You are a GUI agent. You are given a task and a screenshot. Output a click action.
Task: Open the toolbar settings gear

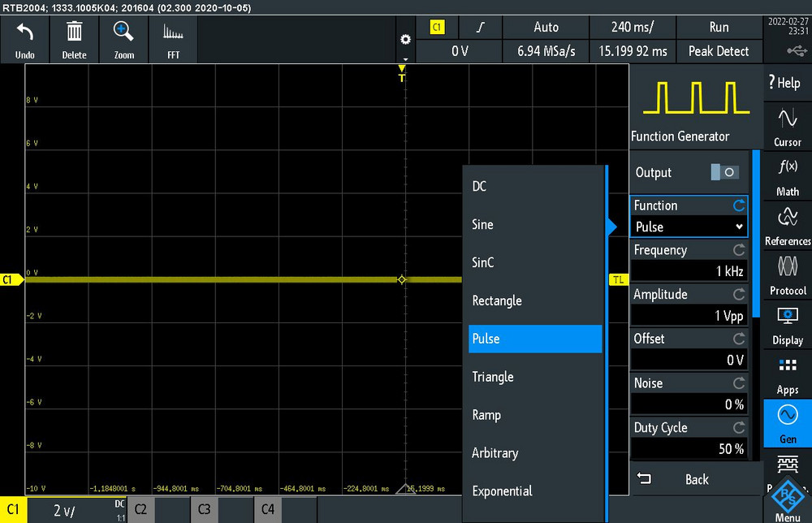pyautogui.click(x=405, y=39)
